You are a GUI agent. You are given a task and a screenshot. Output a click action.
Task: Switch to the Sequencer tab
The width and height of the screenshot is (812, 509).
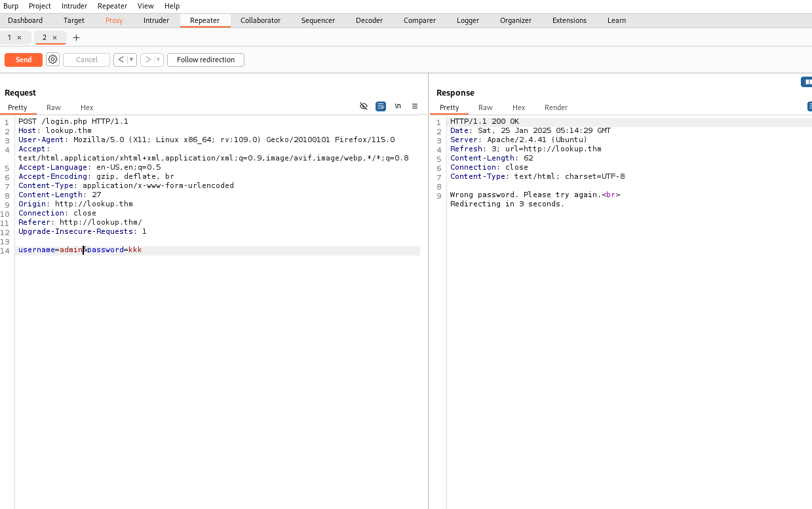[318, 20]
